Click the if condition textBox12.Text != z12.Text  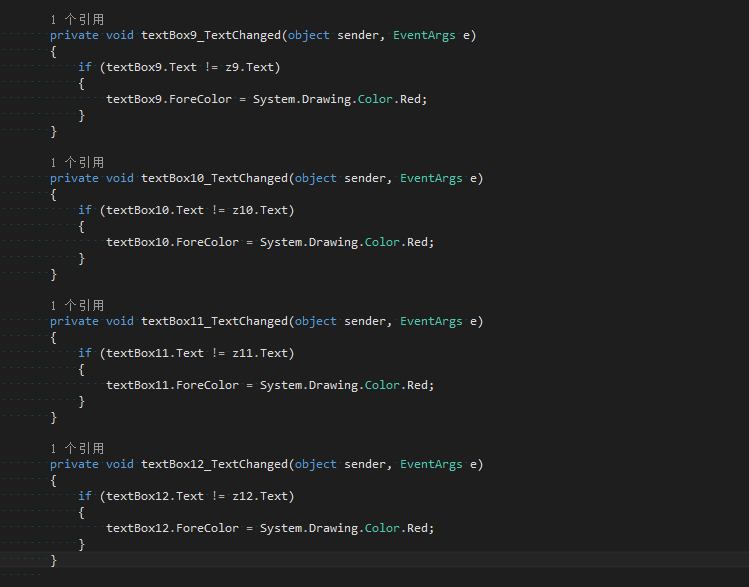(197, 496)
